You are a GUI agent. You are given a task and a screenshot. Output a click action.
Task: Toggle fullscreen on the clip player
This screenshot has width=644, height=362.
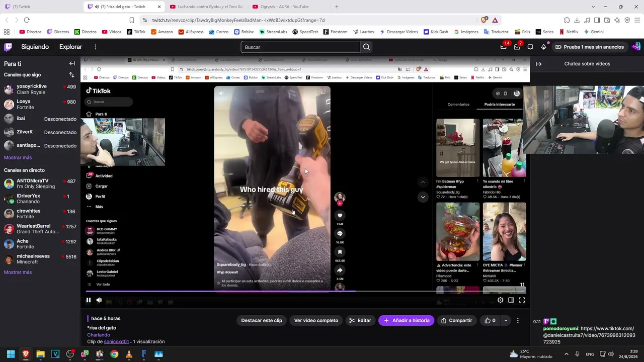click(522, 300)
